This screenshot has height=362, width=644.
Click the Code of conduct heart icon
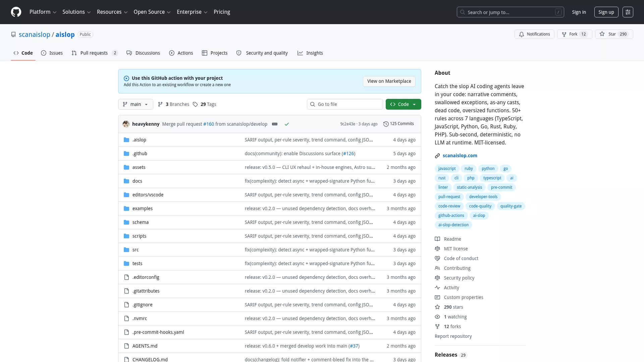click(437, 258)
